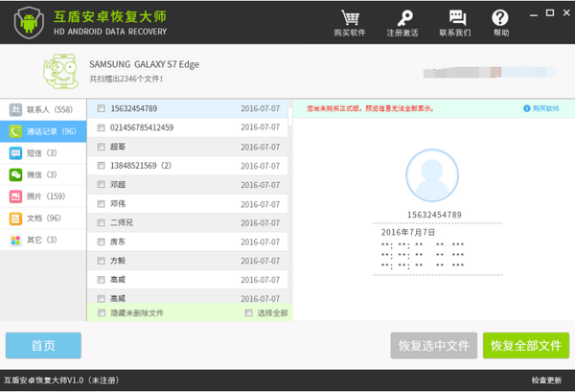Select the call record entry 方毅
The height and width of the screenshot is (392, 575).
188,261
